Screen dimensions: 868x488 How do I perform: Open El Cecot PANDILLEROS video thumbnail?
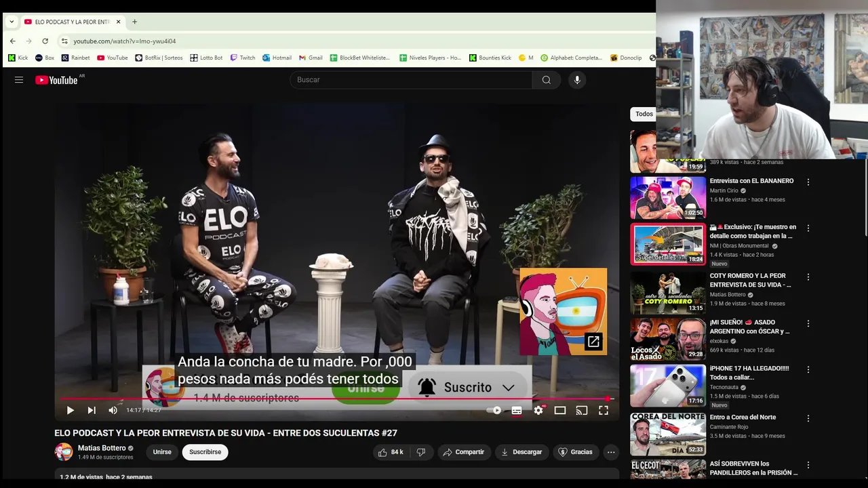tap(668, 469)
